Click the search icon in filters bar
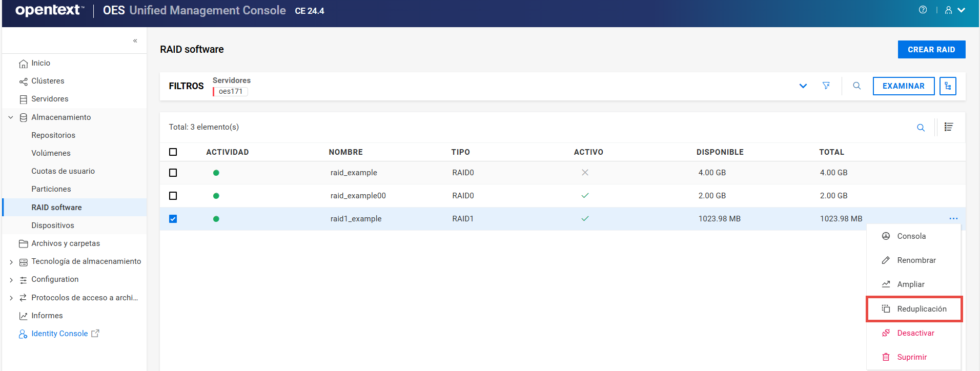Image resolution: width=980 pixels, height=371 pixels. click(856, 86)
